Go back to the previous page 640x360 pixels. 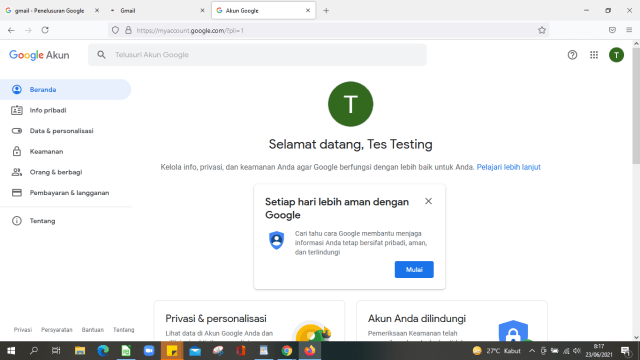(11, 30)
